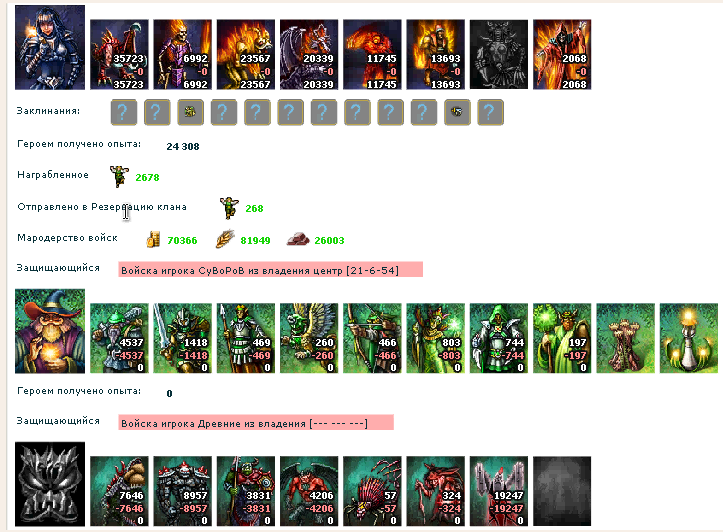Viewport: 723px width, 532px height.
Task: Click the wheat resource icon beside 81949
Action: tap(225, 239)
